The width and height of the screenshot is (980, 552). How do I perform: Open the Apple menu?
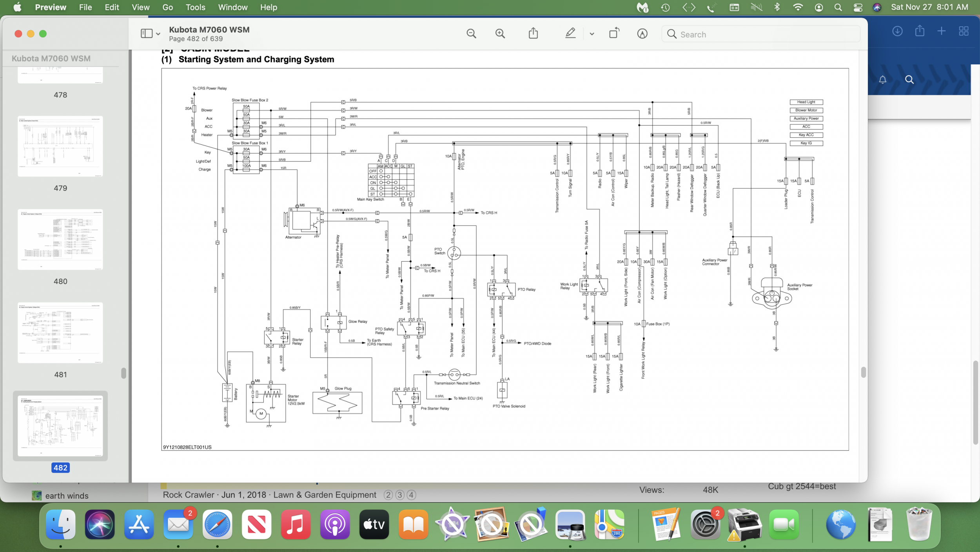tap(18, 7)
